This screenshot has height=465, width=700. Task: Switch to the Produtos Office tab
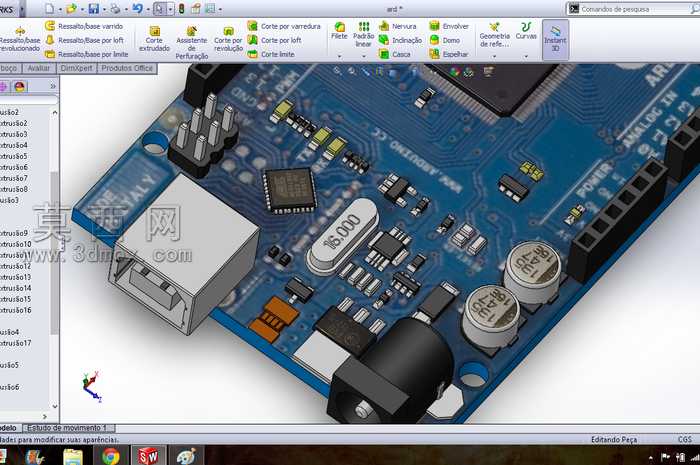pyautogui.click(x=127, y=68)
